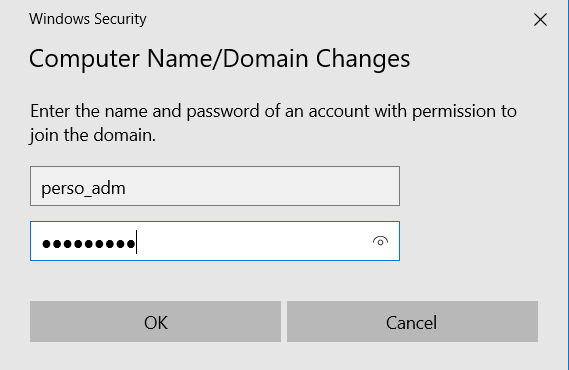
Task: Close the Windows Security dialog
Action: pyautogui.click(x=540, y=20)
